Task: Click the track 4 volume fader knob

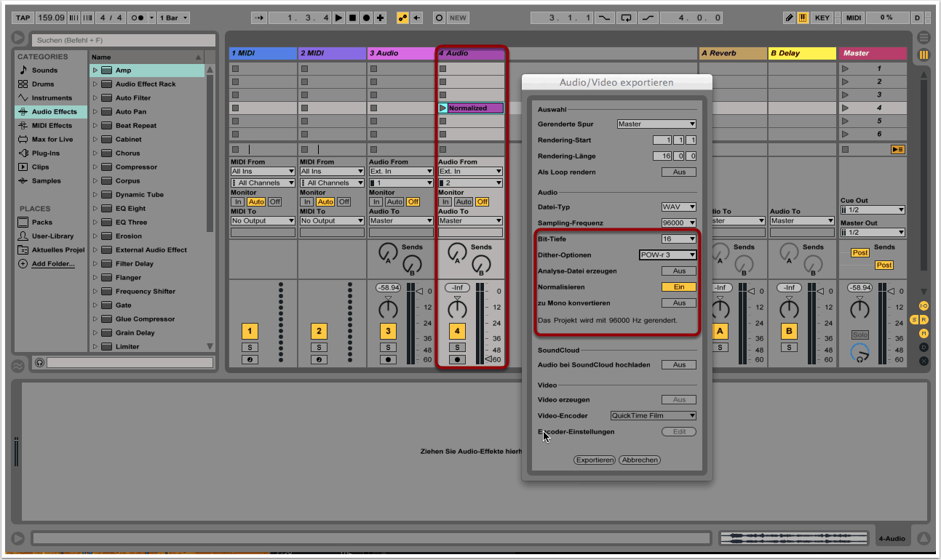Action: coord(457,309)
